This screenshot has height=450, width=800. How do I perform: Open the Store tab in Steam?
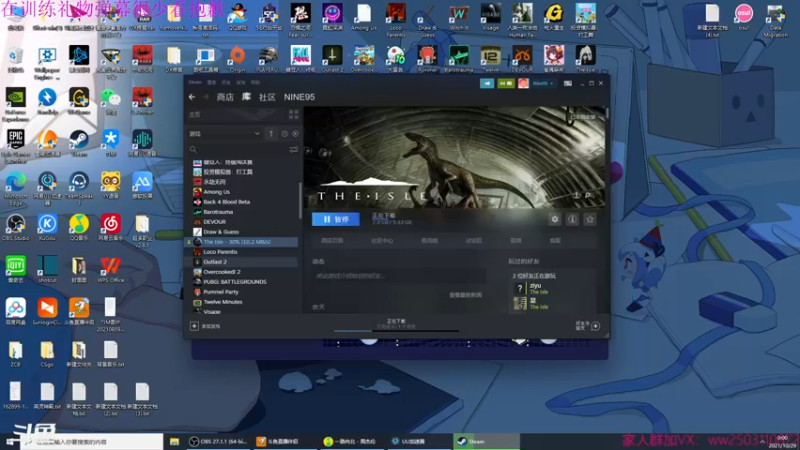click(225, 97)
